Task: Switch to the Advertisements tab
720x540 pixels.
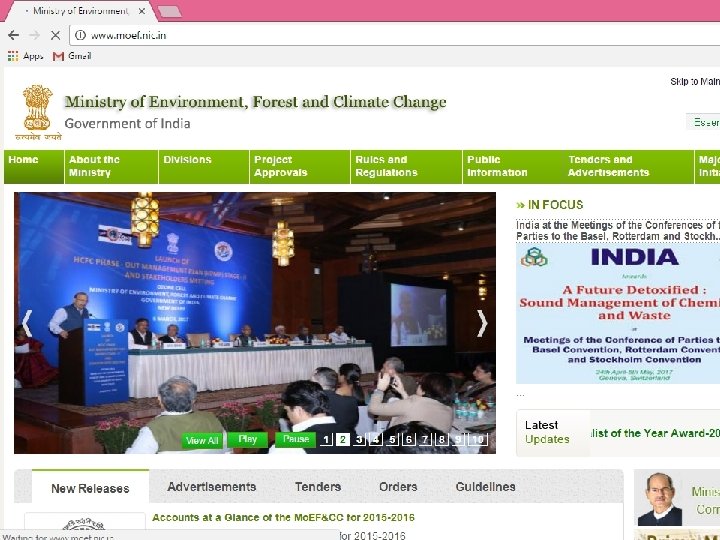Action: click(x=212, y=487)
